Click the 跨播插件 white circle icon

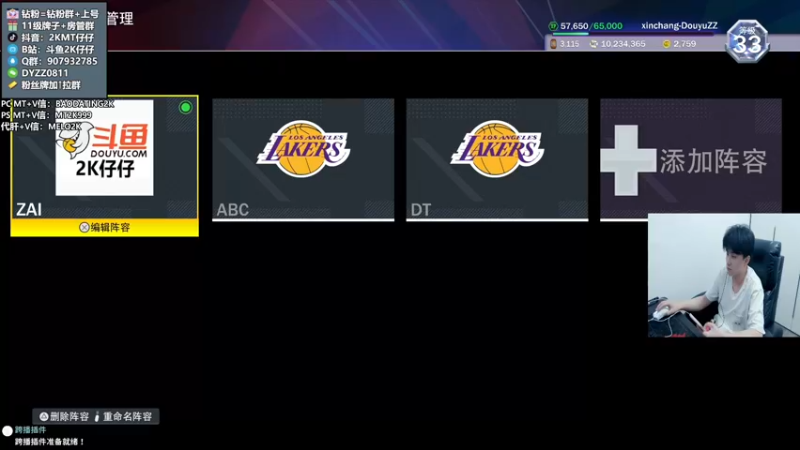7,431
